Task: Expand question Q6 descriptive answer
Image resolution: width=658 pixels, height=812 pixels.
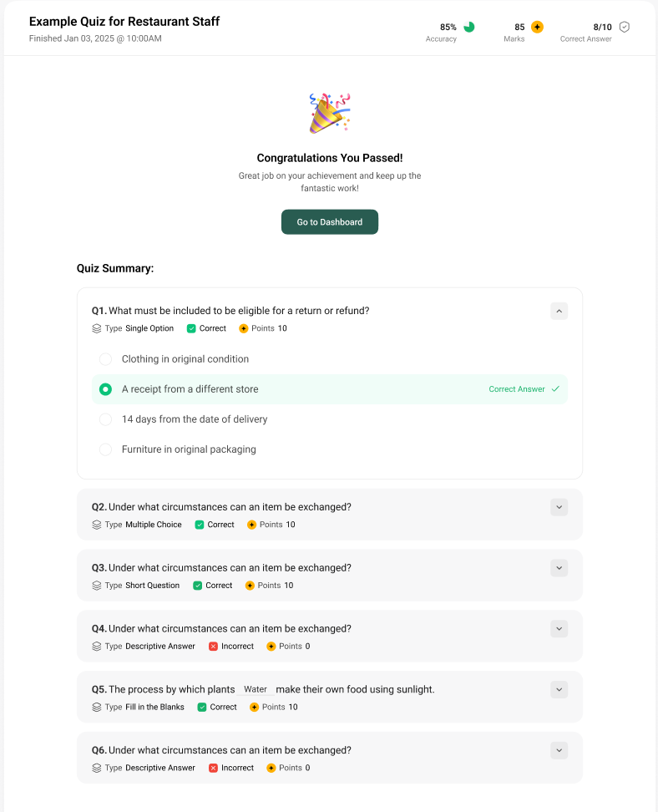Action: [x=559, y=750]
